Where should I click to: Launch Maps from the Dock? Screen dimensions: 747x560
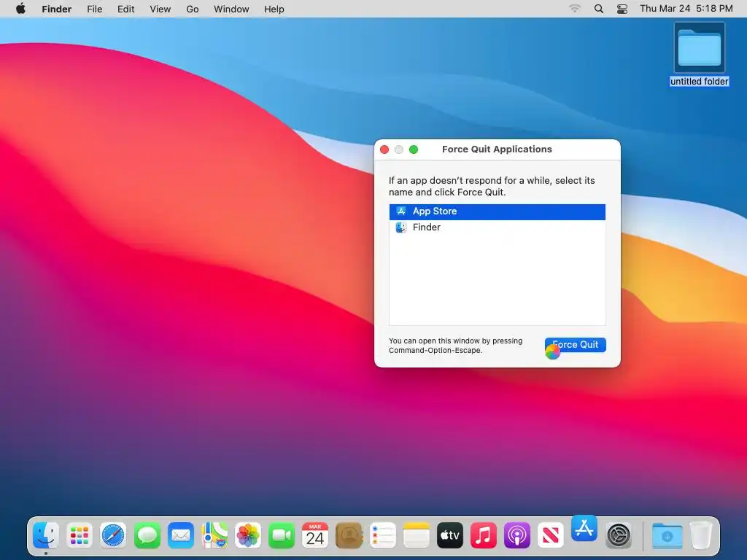[x=214, y=535]
